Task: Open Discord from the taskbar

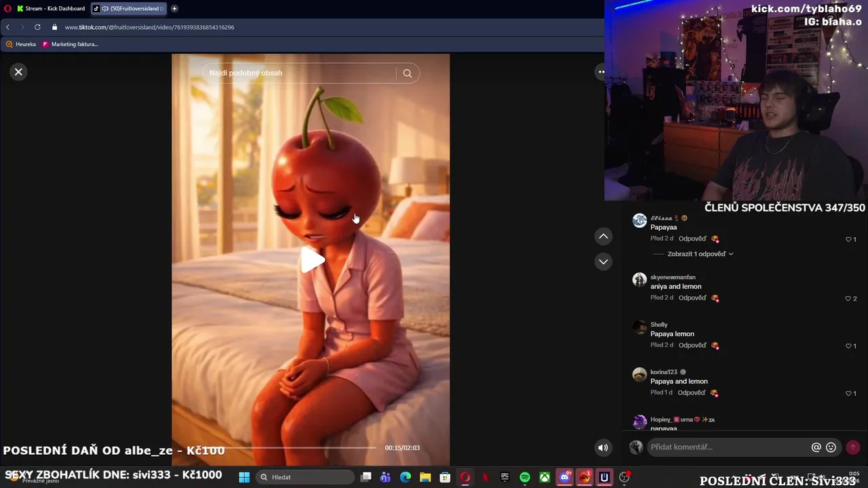Action: [565, 477]
